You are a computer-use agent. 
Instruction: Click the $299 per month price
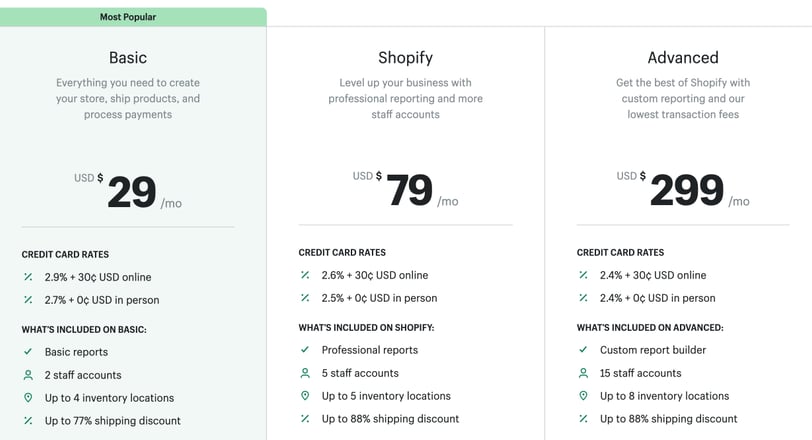point(683,189)
